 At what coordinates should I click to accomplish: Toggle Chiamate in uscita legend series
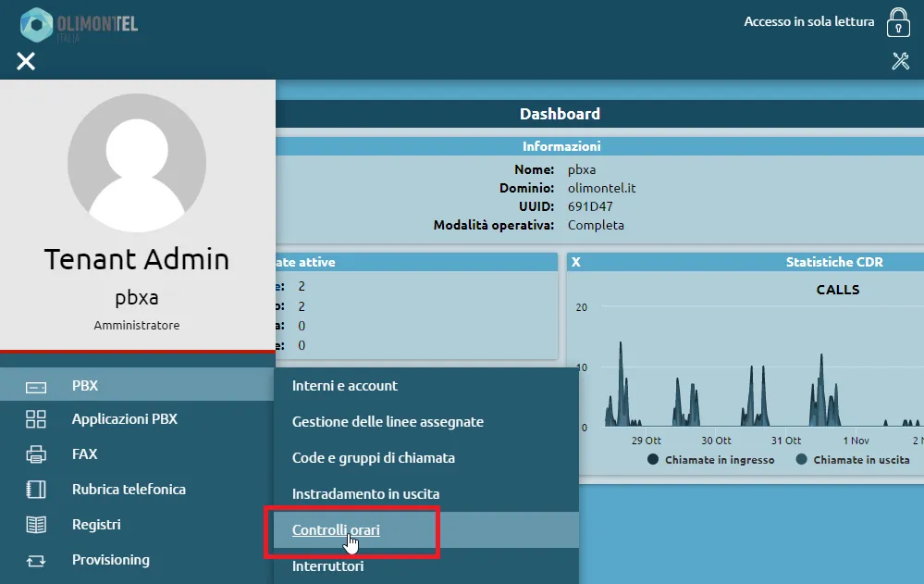(853, 460)
